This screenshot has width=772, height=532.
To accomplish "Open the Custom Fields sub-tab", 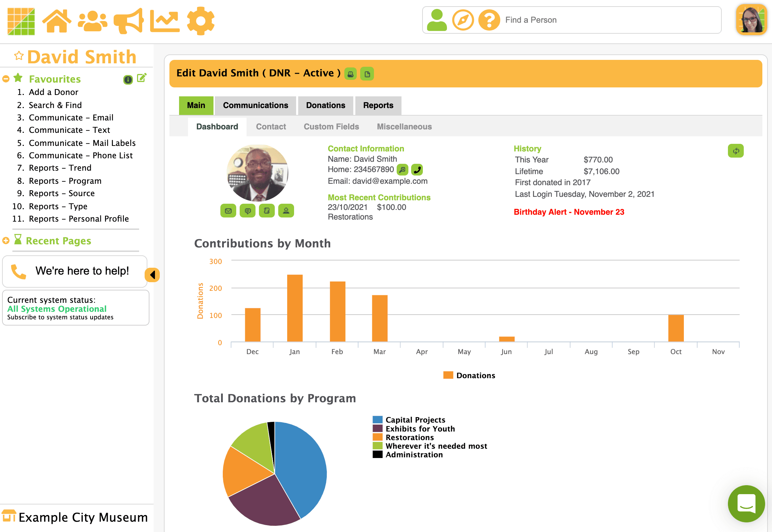I will pyautogui.click(x=331, y=127).
